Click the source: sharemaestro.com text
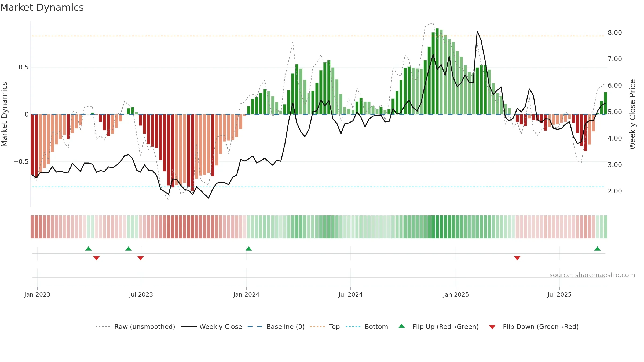644x362 pixels. [x=592, y=275]
